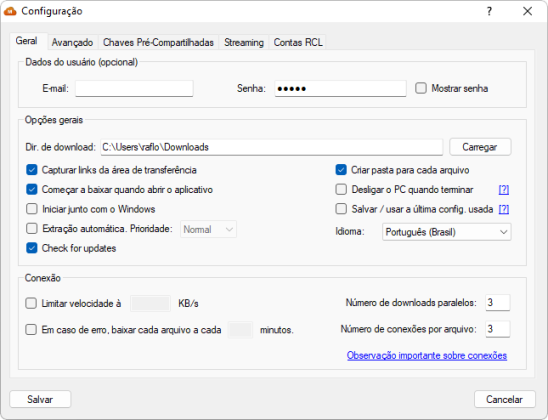Select the Chaves Pré-Compartilhadas tab
Screen dimensions: 548x420
(x=158, y=42)
